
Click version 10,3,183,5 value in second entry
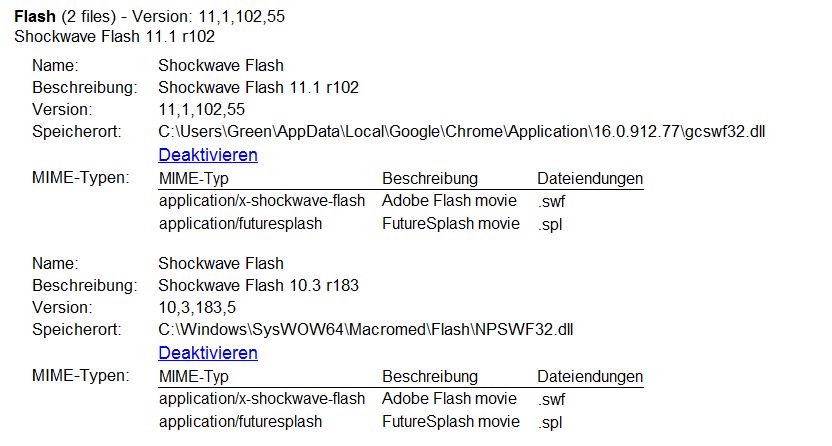[x=197, y=307]
